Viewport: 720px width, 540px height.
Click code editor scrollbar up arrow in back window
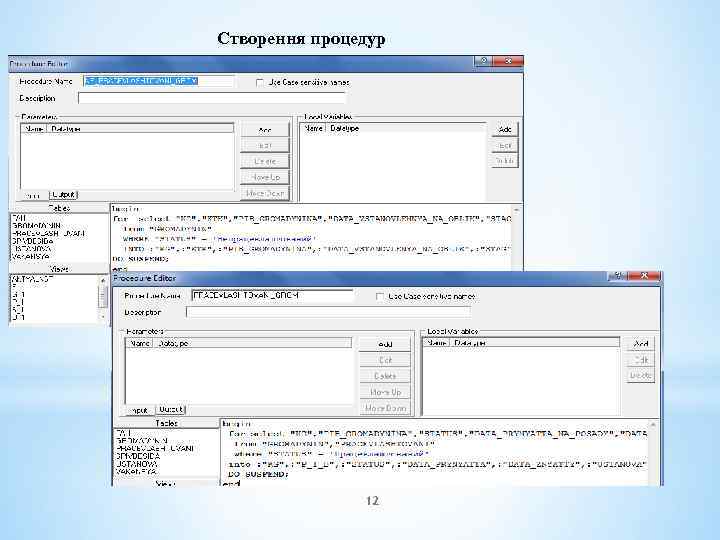pyautogui.click(x=517, y=210)
